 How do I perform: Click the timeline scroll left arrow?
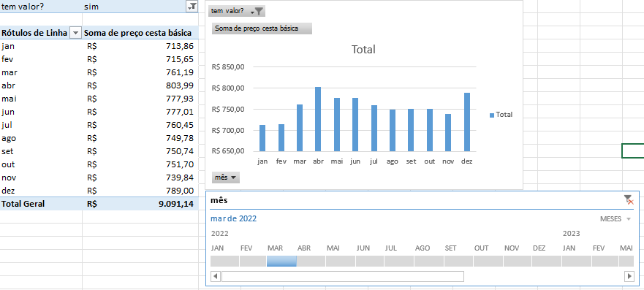point(216,276)
